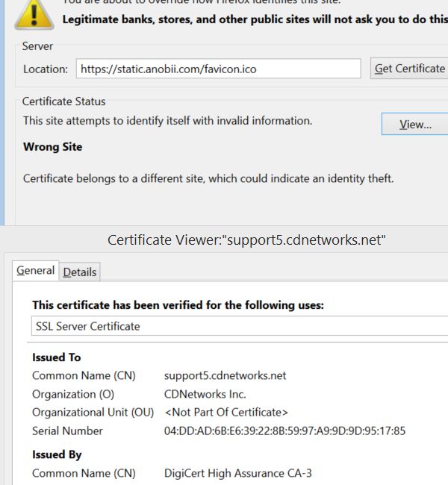
Task: Click the 'Issued To' section heading
Action: (56, 357)
